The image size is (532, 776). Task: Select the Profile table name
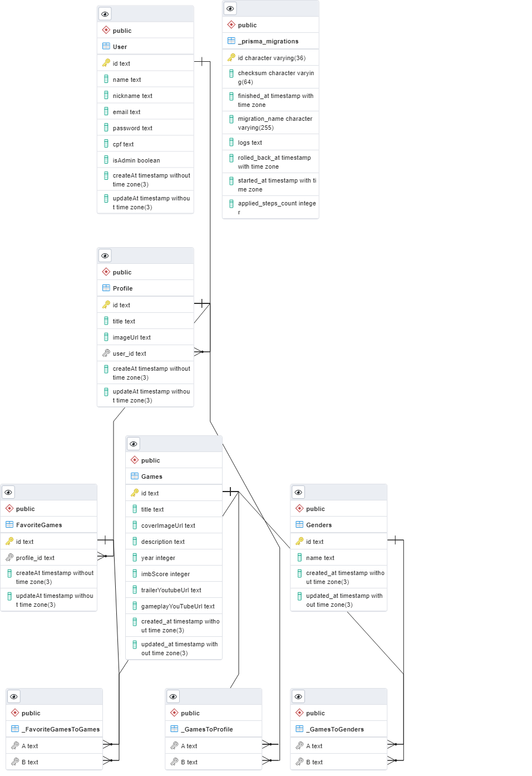[x=122, y=288]
